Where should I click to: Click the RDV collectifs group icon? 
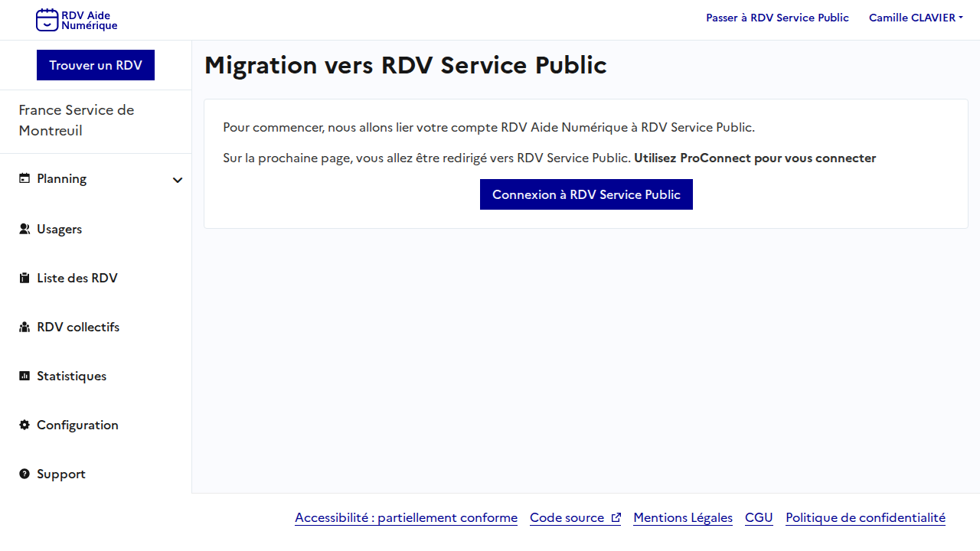tap(24, 327)
